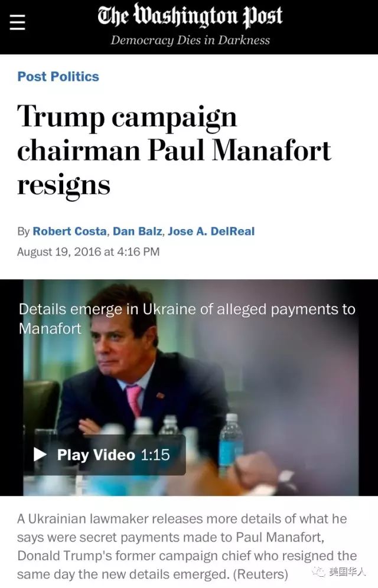Click the video caption paragraph text
The width and height of the screenshot is (378, 588).
[x=187, y=546]
